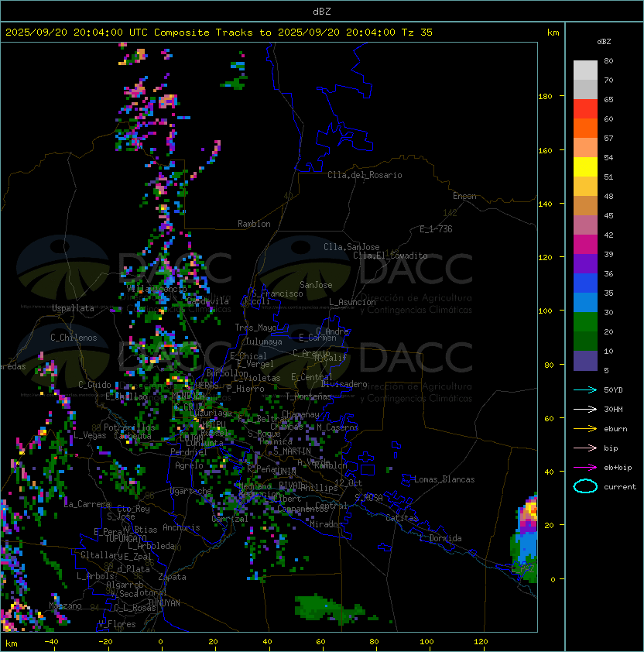Click the Manzano map label
Screen dimensions: 644x652
[x=65, y=606]
